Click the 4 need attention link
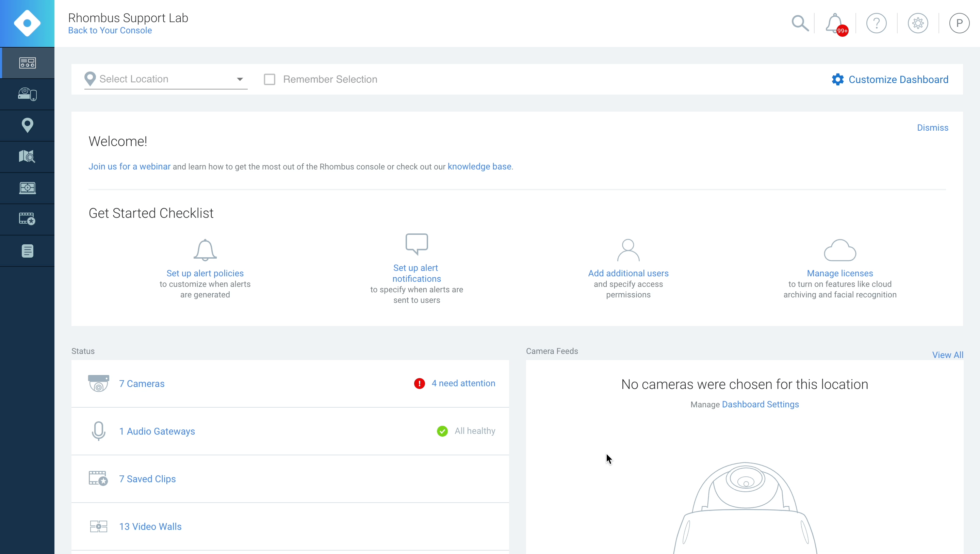The width and height of the screenshot is (980, 554). point(463,383)
